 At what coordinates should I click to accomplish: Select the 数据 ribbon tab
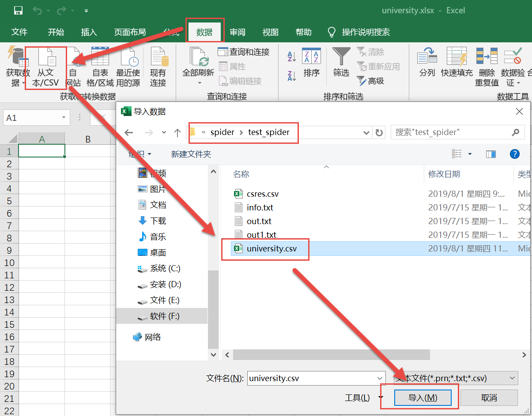204,32
